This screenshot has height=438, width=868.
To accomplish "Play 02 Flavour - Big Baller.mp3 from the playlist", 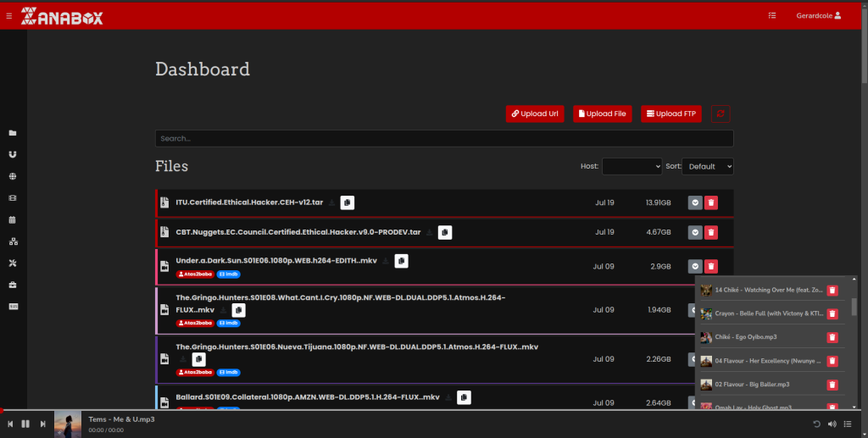I will 752,385.
